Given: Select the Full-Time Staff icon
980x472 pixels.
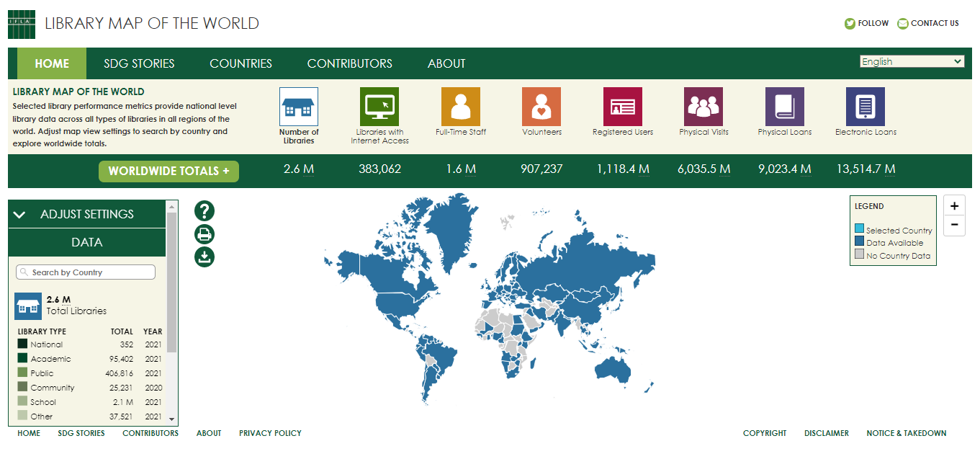Looking at the screenshot, I should point(461,107).
